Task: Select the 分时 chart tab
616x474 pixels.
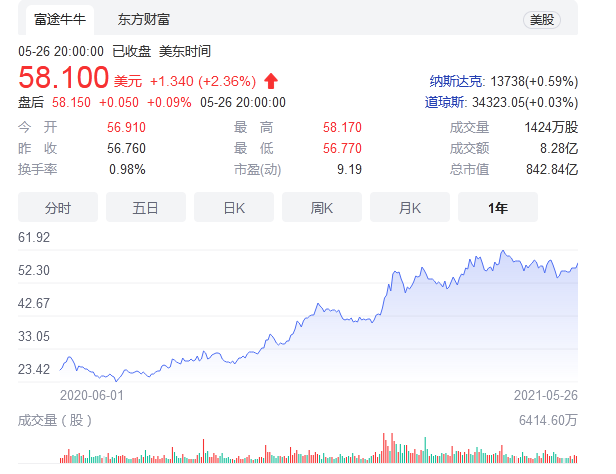Action: (58, 207)
